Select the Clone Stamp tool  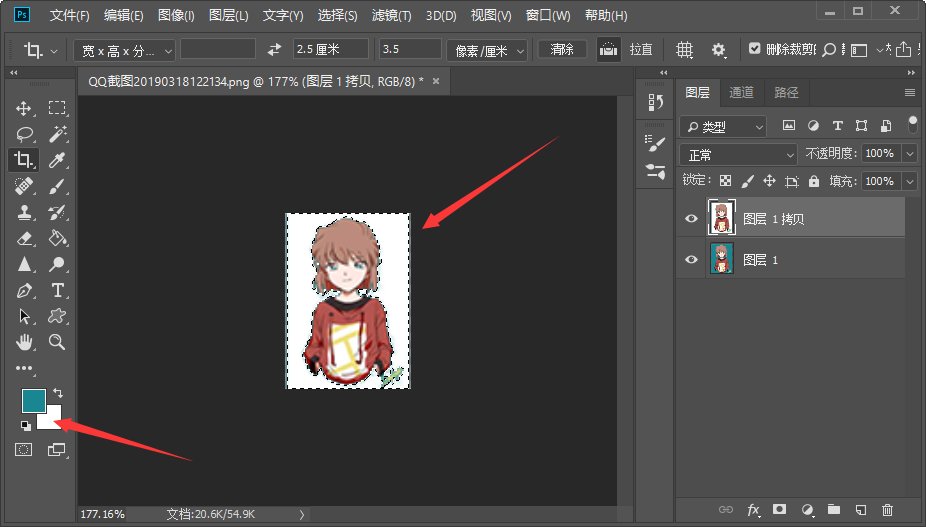[24, 212]
